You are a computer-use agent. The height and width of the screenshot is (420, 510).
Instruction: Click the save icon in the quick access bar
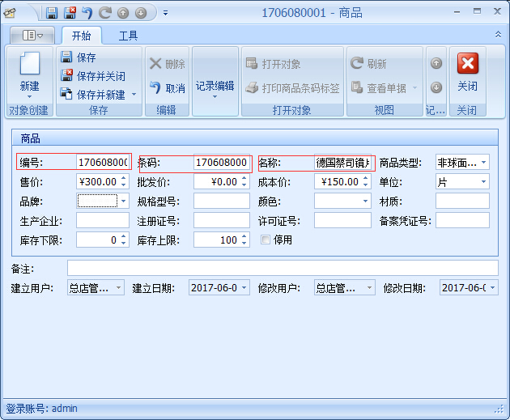click(52, 13)
